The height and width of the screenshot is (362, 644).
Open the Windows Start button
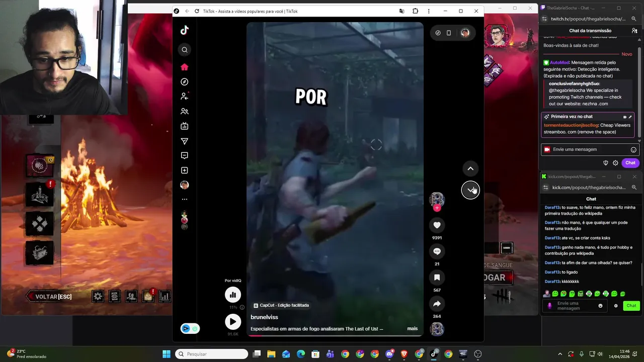pos(167,354)
